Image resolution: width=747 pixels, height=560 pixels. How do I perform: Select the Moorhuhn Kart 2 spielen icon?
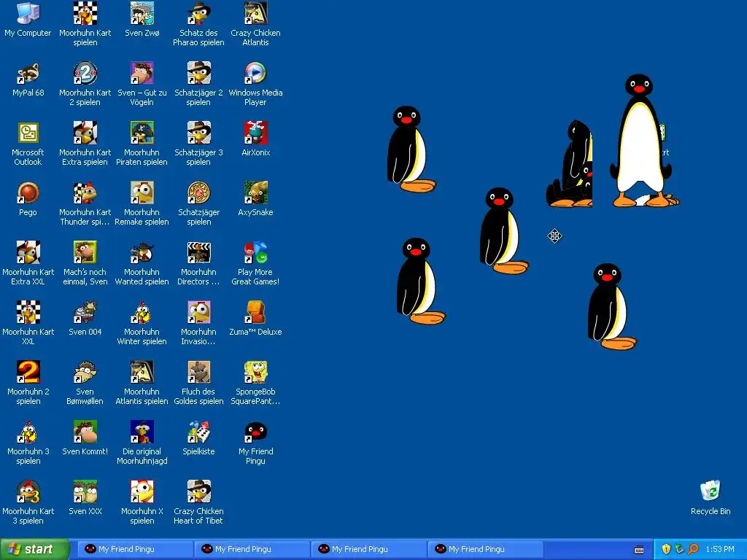[x=85, y=74]
